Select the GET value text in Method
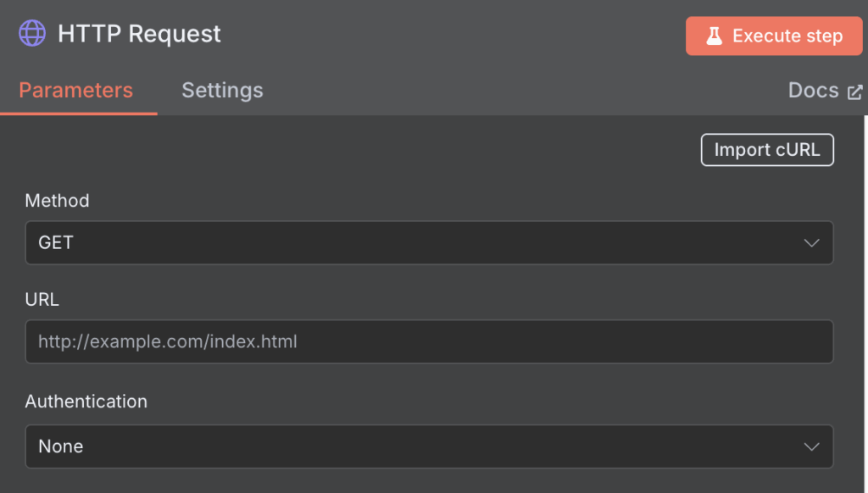868x493 pixels. click(55, 243)
